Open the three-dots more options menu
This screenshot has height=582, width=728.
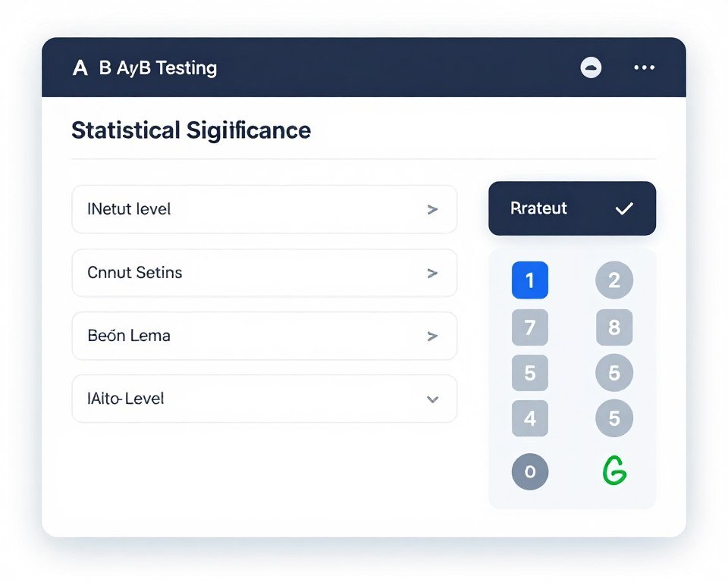point(644,67)
